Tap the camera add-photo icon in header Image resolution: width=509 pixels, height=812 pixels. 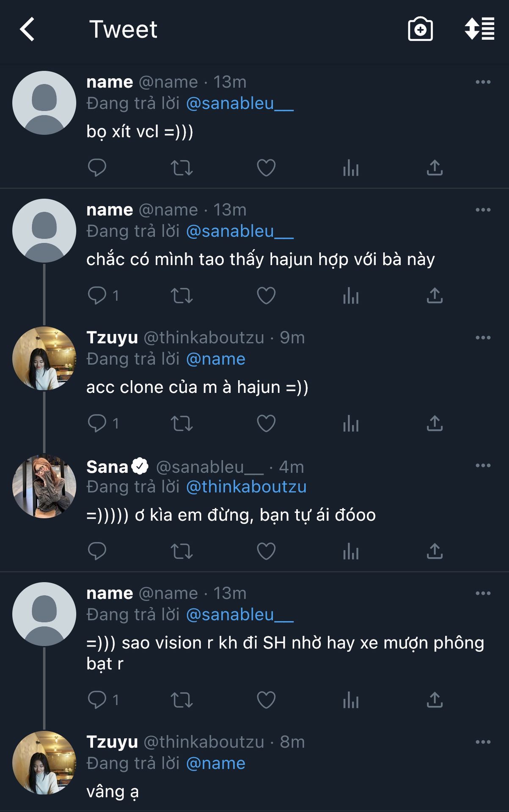pyautogui.click(x=420, y=29)
